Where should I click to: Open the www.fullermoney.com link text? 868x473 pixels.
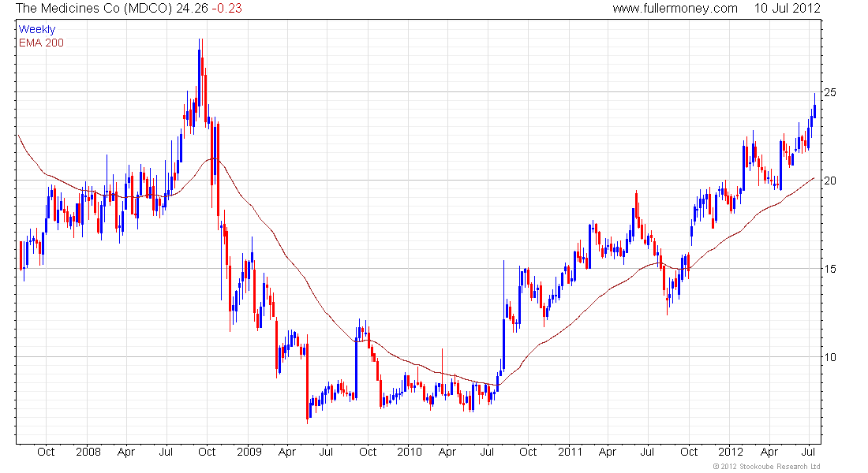(x=675, y=9)
